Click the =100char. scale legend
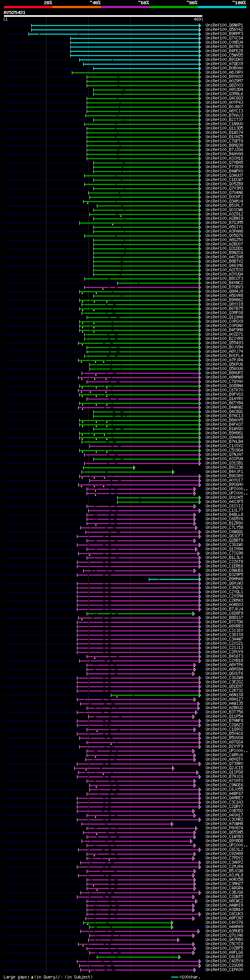Image resolution: width=250 pixels, height=980 pixels. (186, 977)
